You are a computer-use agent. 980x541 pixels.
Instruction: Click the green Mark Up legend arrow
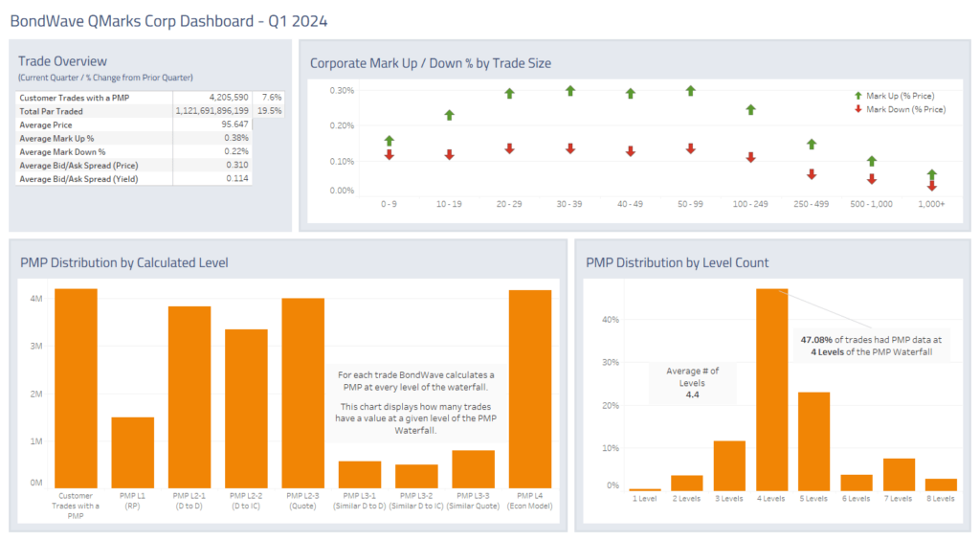click(857, 96)
